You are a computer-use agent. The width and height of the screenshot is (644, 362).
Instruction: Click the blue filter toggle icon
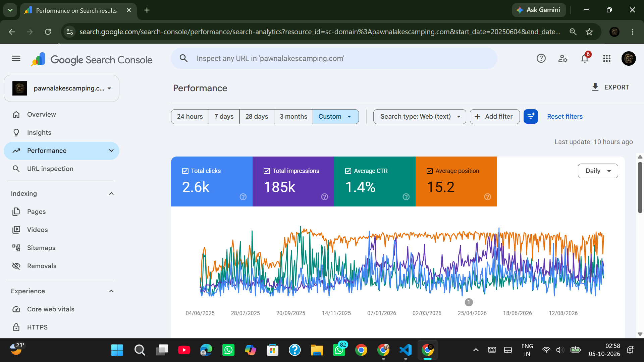(531, 117)
